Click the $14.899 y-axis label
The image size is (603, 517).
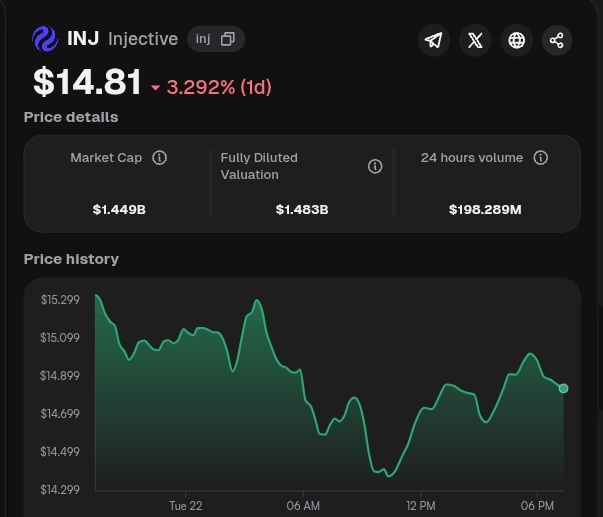pos(60,375)
